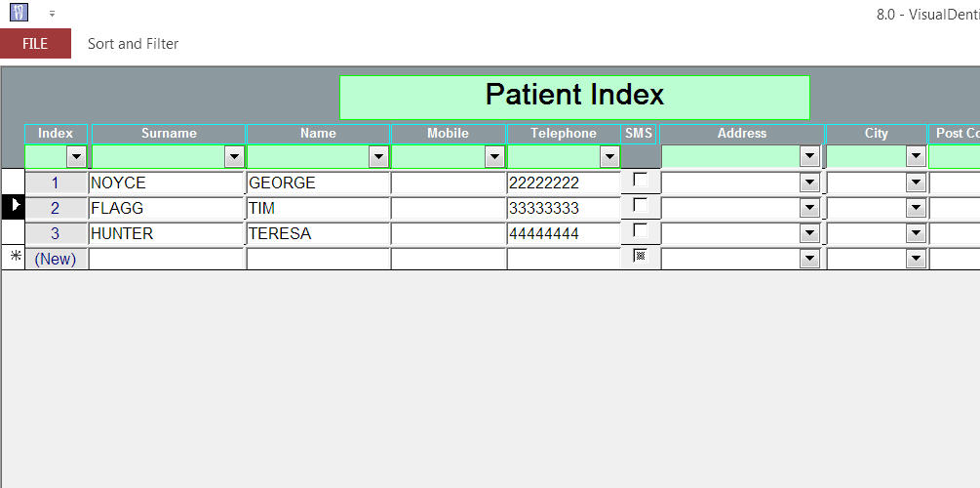
Task: Click the Index number 3 cell
Action: click(56, 233)
